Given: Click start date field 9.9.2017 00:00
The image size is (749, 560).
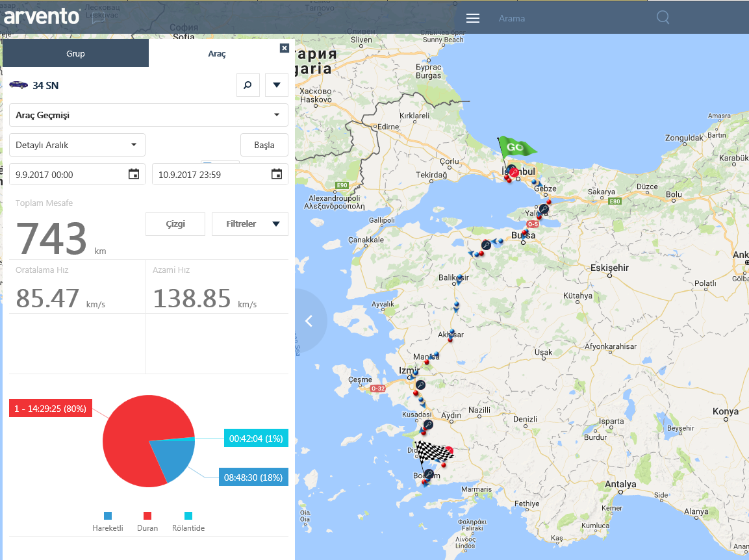Looking at the screenshot, I should point(77,174).
